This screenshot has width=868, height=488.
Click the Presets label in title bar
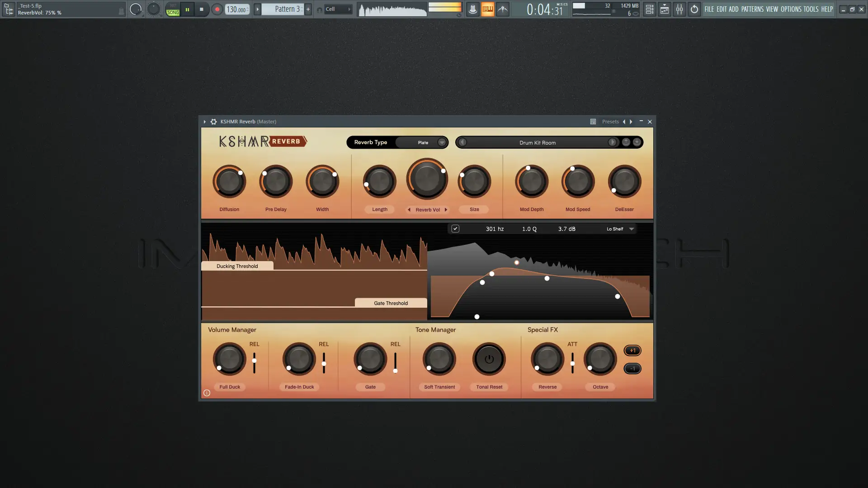pos(610,122)
